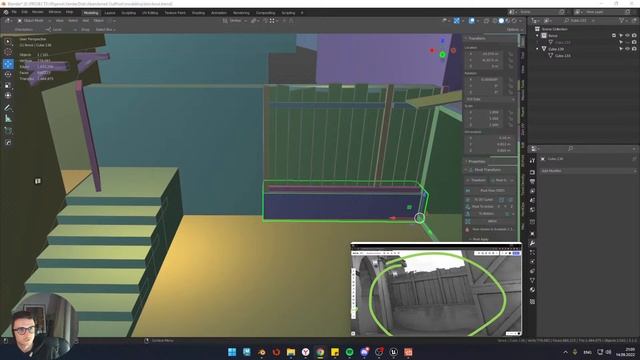Image resolution: width=640 pixels, height=360 pixels.
Task: Open the Particles properties tab icon
Action: [x=532, y=253]
